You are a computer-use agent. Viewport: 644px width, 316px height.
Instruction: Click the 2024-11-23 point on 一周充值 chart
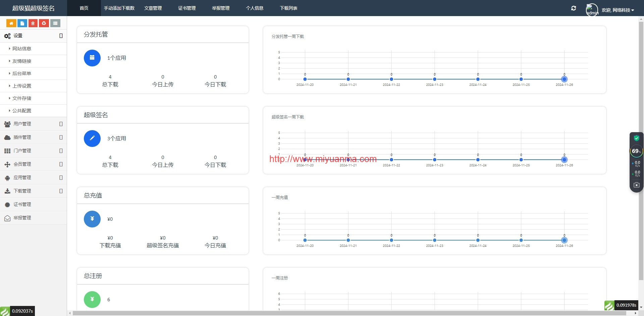[435, 240]
